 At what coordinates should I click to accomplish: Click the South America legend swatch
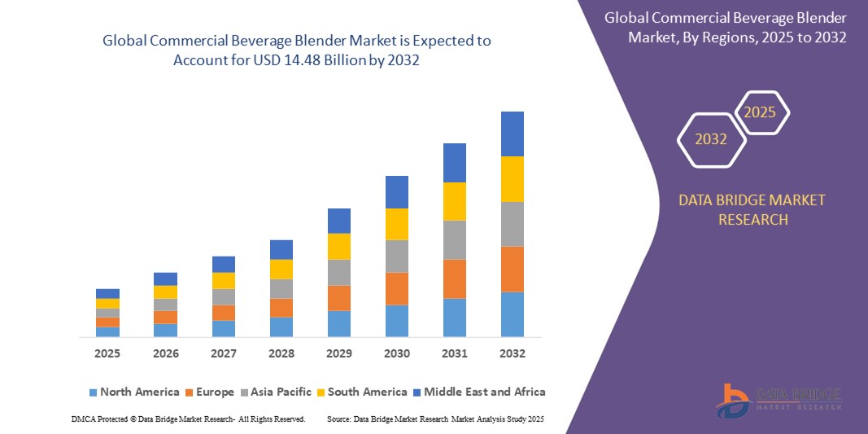click(x=321, y=392)
